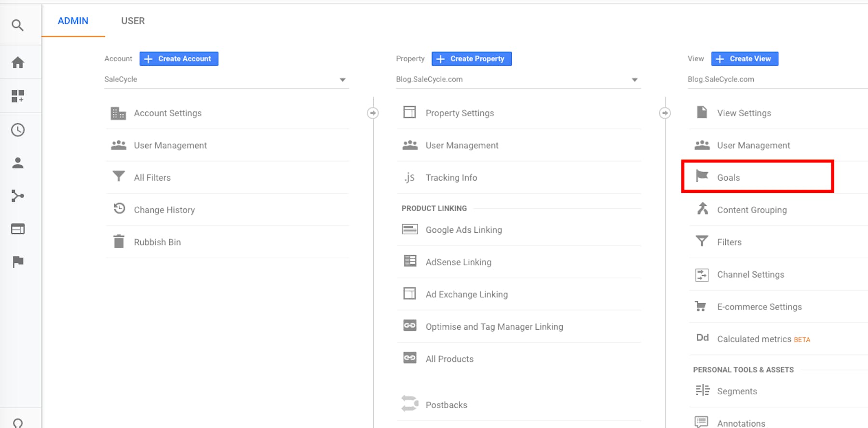This screenshot has width=868, height=428.
Task: Open view Filters link
Action: [729, 242]
